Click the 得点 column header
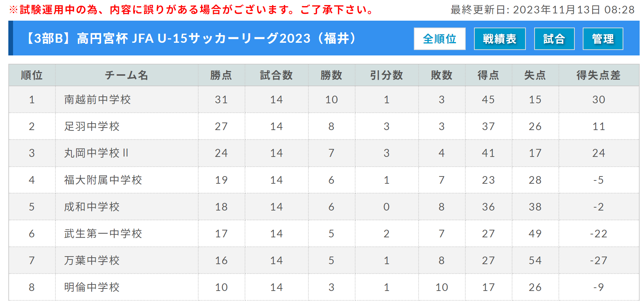Image resolution: width=644 pixels, height=308 pixels. 489,75
